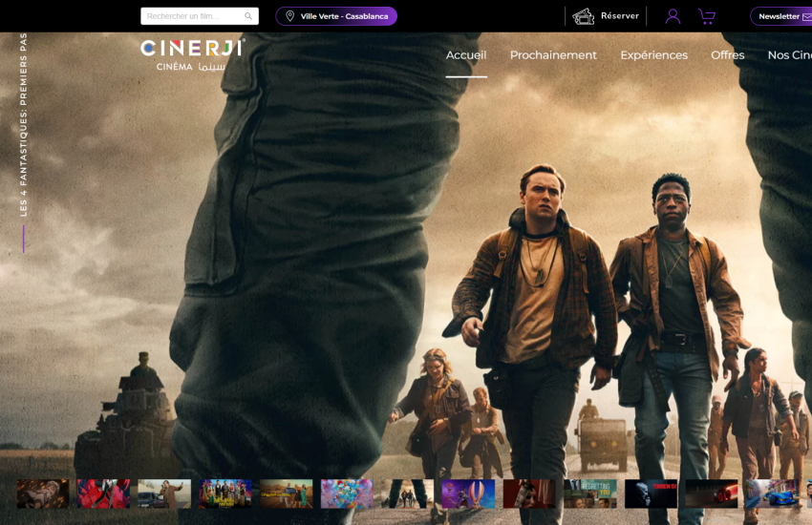This screenshot has height=525, width=812.
Task: Select the desert Arabic-title film thumbnail
Action: pos(287,493)
